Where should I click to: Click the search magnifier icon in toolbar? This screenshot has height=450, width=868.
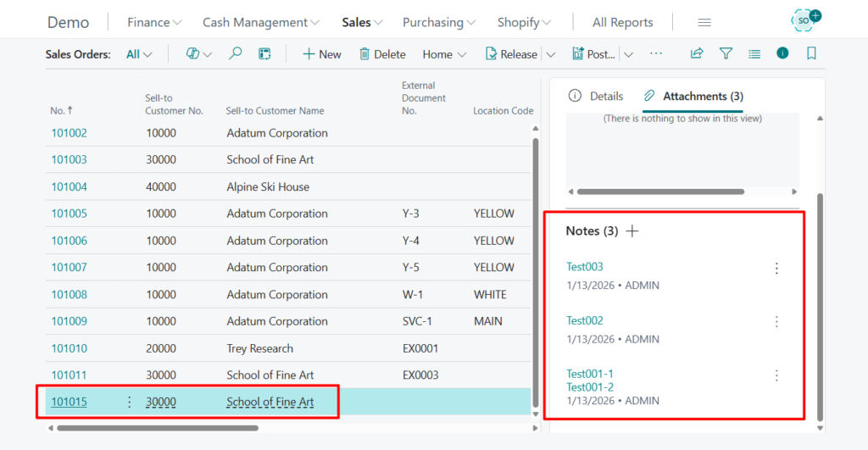click(x=236, y=53)
